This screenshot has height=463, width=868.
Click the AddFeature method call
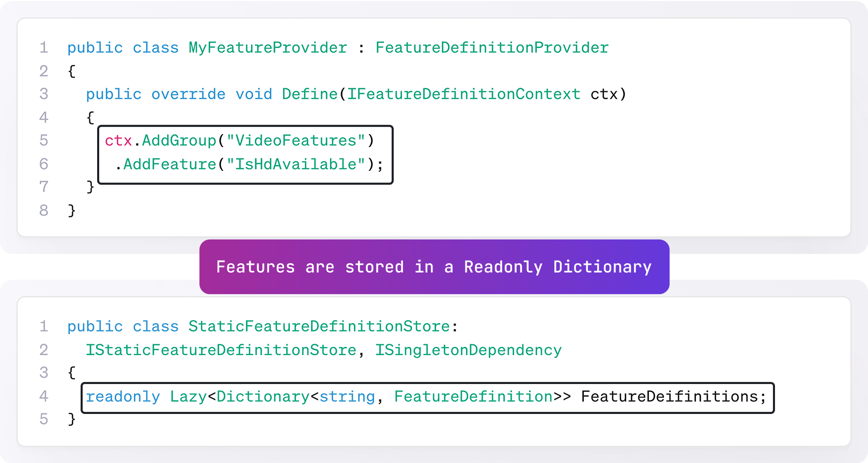tap(169, 165)
